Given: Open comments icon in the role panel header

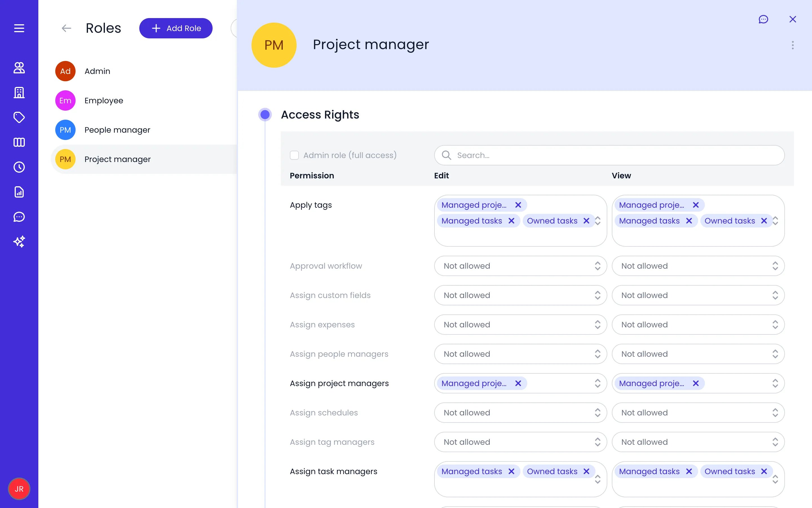Looking at the screenshot, I should click(763, 19).
